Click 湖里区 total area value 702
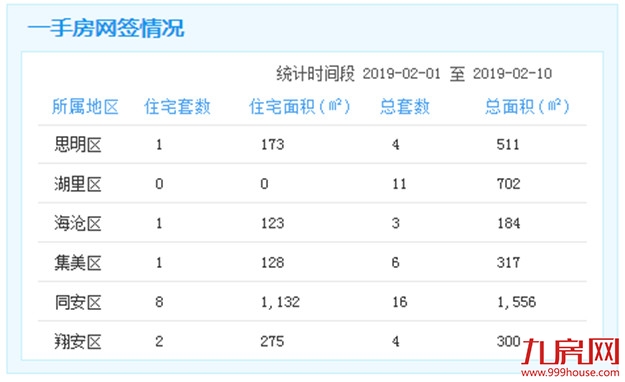 click(509, 184)
